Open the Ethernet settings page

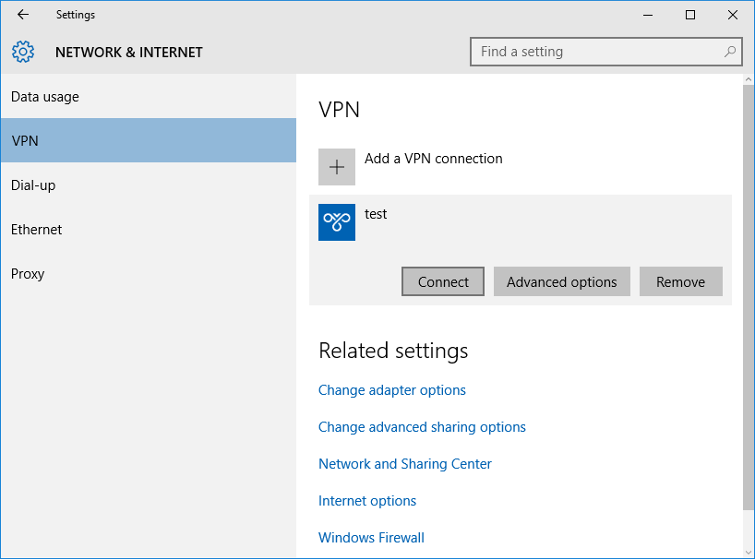(x=37, y=230)
